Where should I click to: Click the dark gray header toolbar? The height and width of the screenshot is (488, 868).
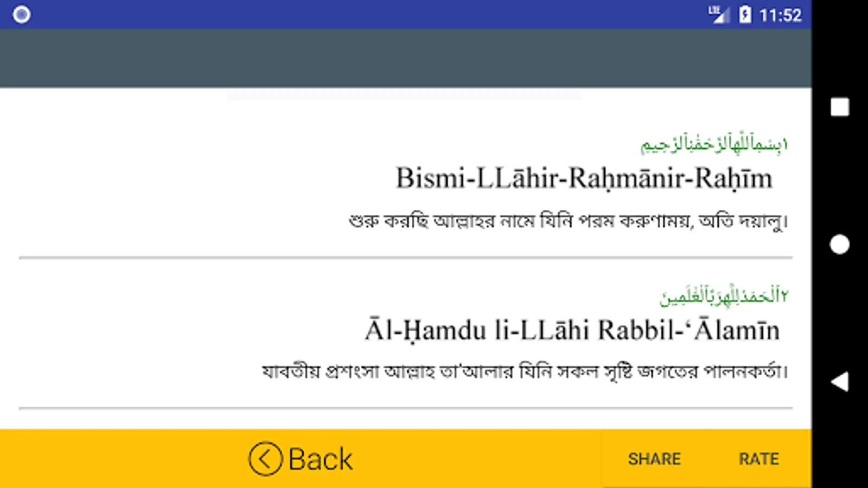coord(406,58)
